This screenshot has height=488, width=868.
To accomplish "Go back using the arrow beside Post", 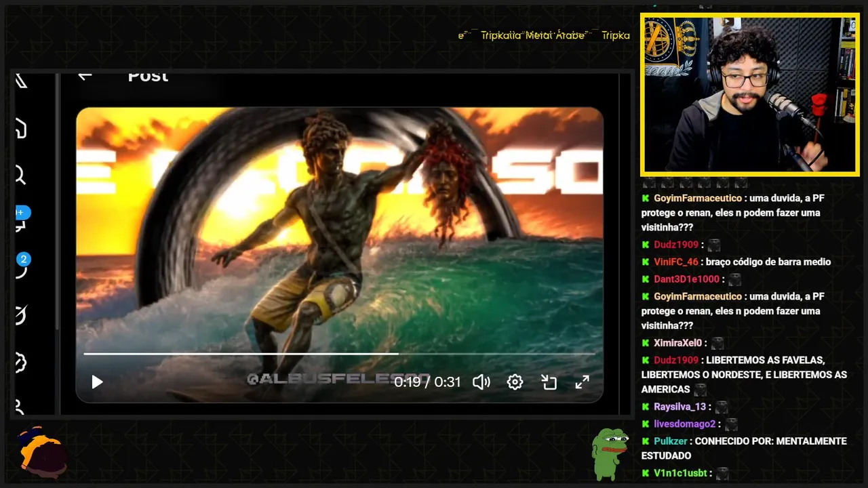I will click(85, 75).
